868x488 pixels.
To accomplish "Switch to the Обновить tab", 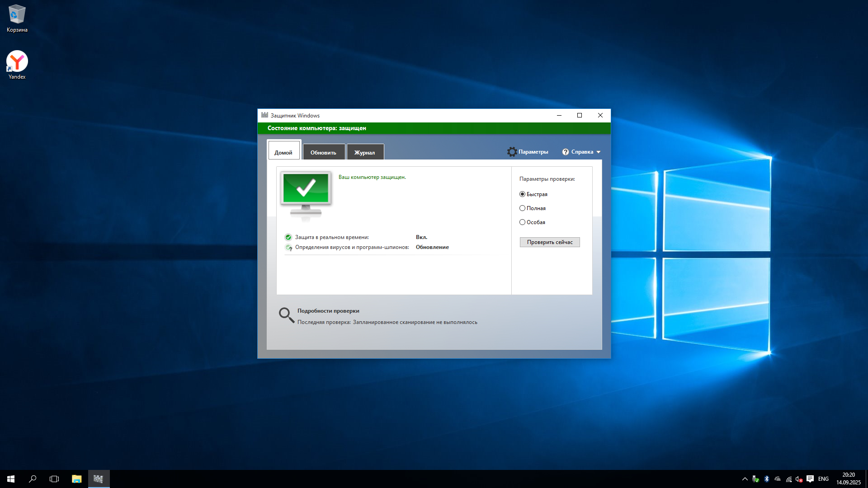I will pos(323,153).
